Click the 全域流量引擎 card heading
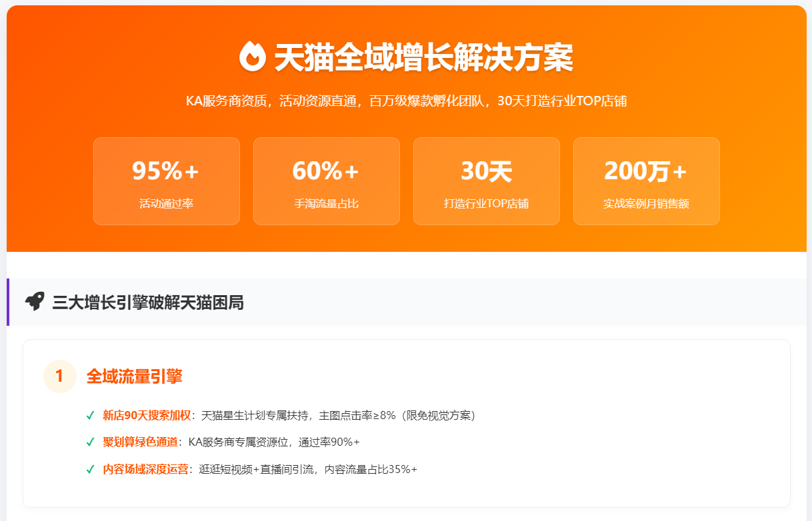 [x=134, y=376]
